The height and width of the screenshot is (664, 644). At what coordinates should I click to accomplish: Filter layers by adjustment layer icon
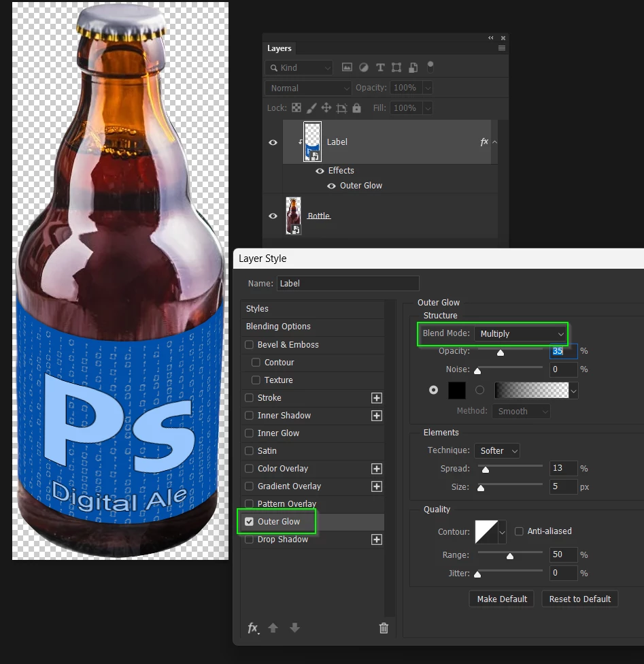[363, 67]
